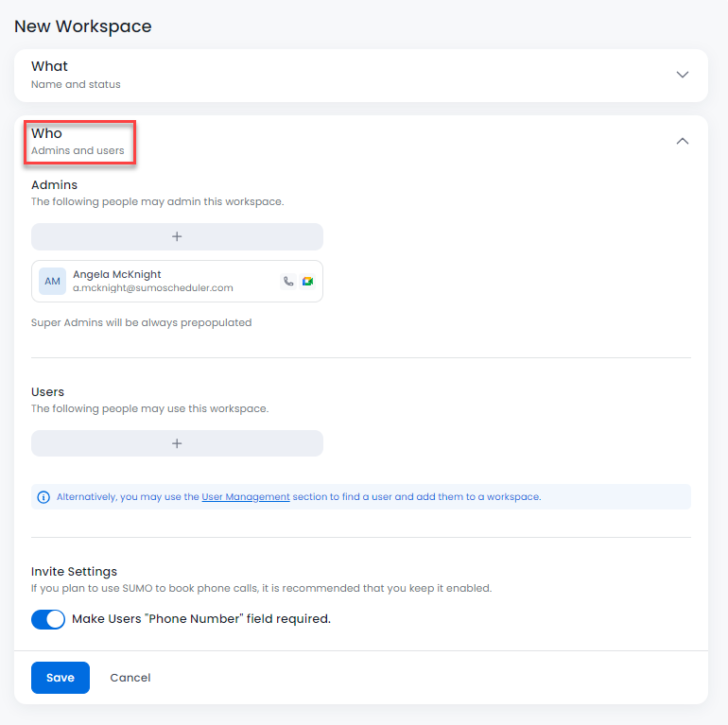
Task: Select the Angela McKnight name text
Action: [x=117, y=274]
